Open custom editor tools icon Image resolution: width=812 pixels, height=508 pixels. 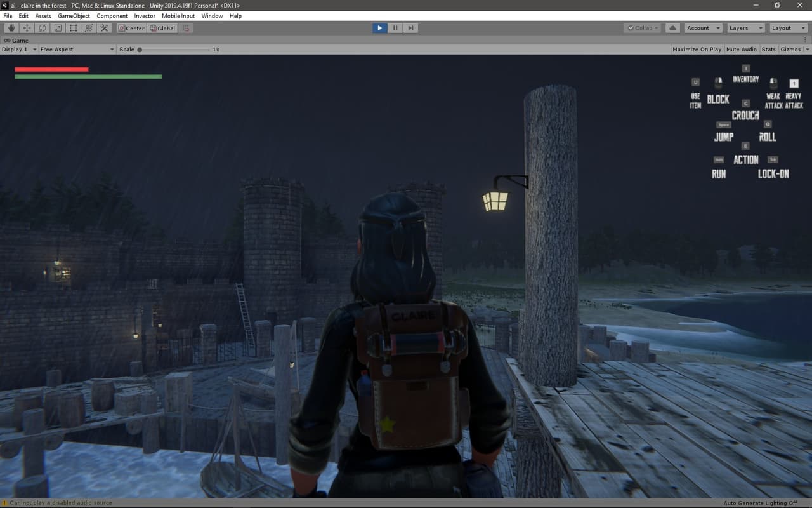(x=105, y=28)
